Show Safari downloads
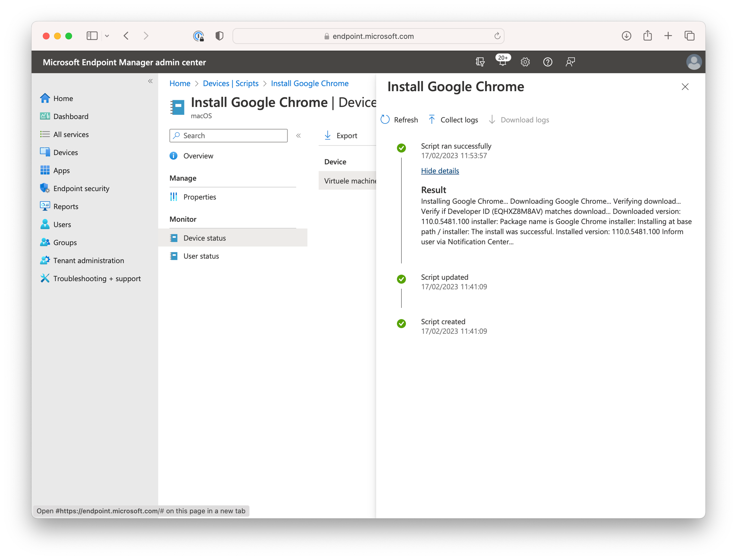This screenshot has height=560, width=737. coord(626,36)
